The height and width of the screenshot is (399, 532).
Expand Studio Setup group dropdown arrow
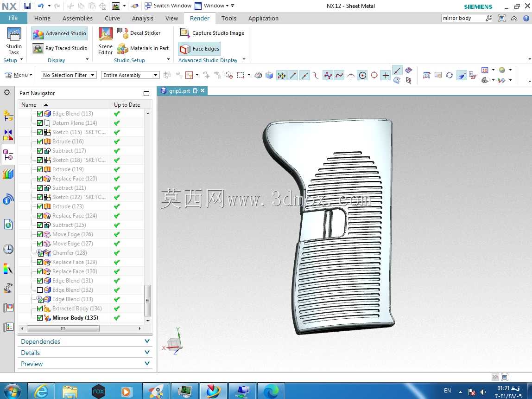click(x=168, y=59)
